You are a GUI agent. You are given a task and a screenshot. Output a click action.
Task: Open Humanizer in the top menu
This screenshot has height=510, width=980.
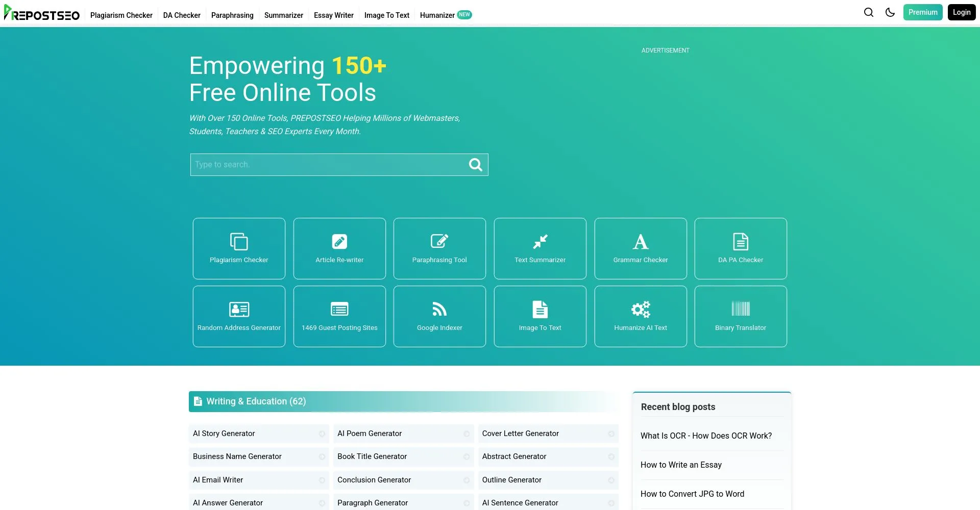click(x=437, y=15)
